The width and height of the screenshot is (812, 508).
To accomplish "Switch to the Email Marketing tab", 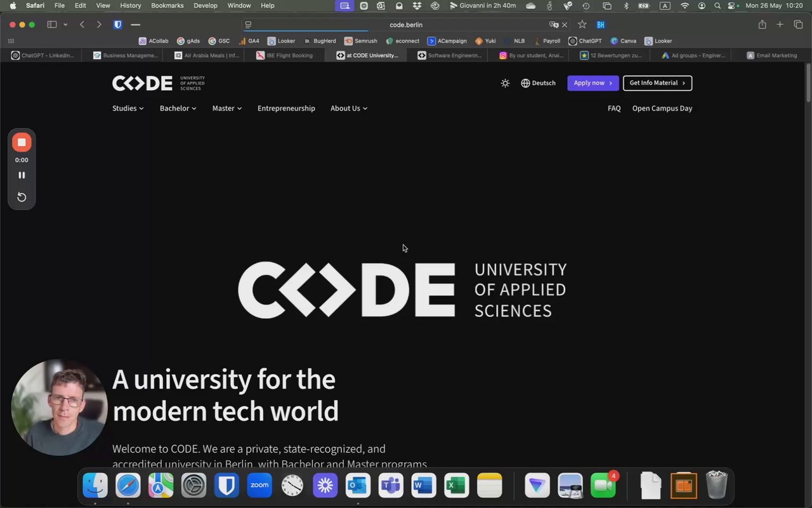I will pyautogui.click(x=771, y=55).
